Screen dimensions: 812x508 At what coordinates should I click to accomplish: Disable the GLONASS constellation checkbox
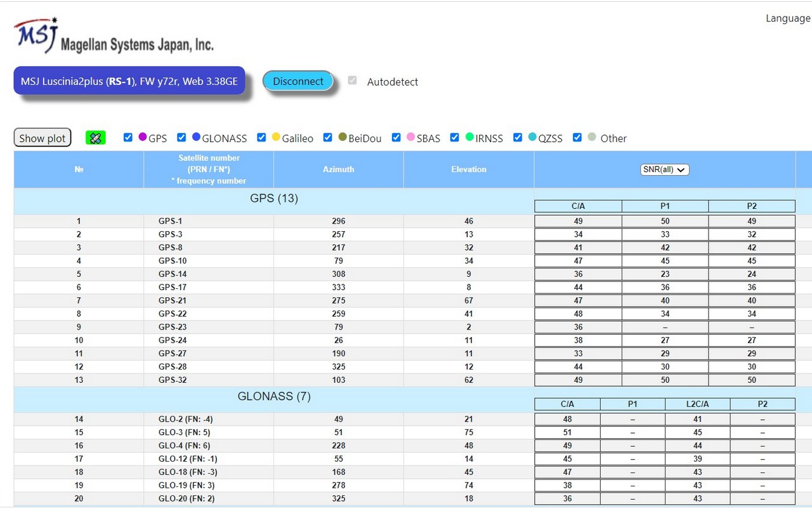[x=181, y=137]
